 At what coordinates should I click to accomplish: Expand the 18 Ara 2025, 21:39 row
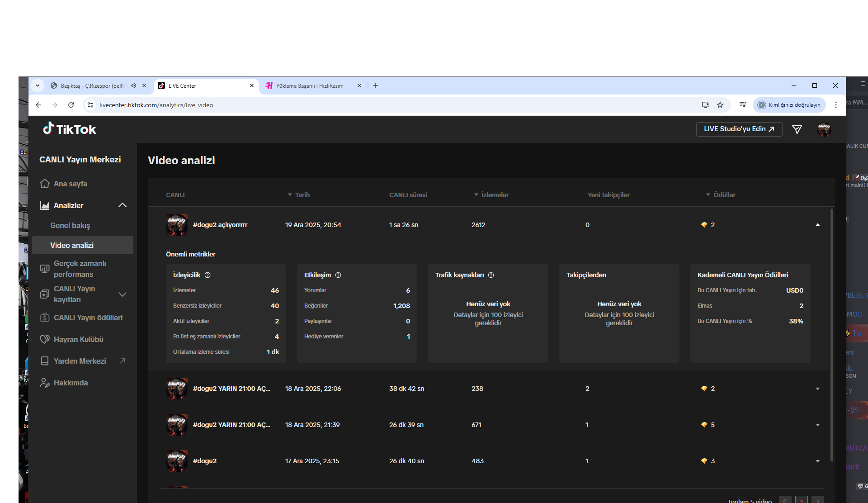click(x=817, y=425)
